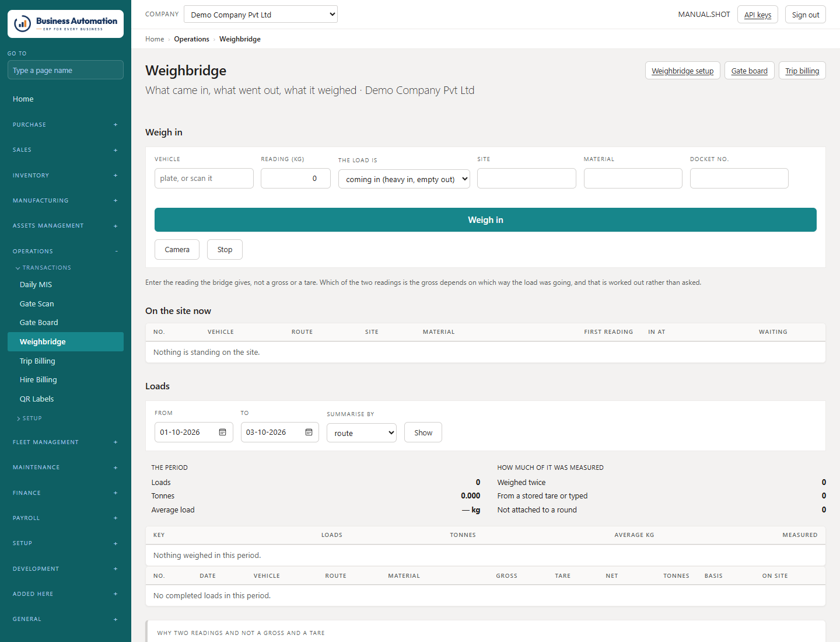Open API keys

pyautogui.click(x=758, y=15)
